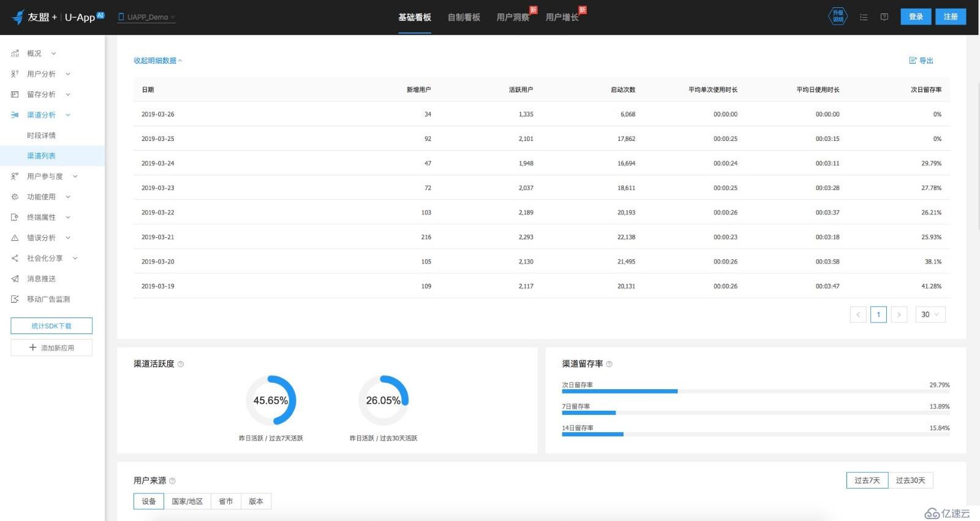This screenshot has width=980, height=521.
Task: Click the 移动广告监测 sidebar icon
Action: coord(15,299)
